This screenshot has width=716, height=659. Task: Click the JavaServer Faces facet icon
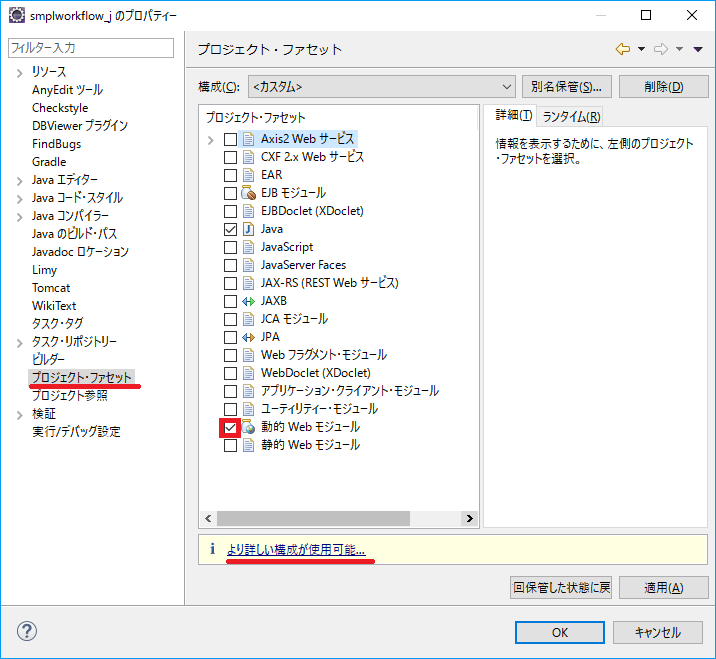pos(248,265)
